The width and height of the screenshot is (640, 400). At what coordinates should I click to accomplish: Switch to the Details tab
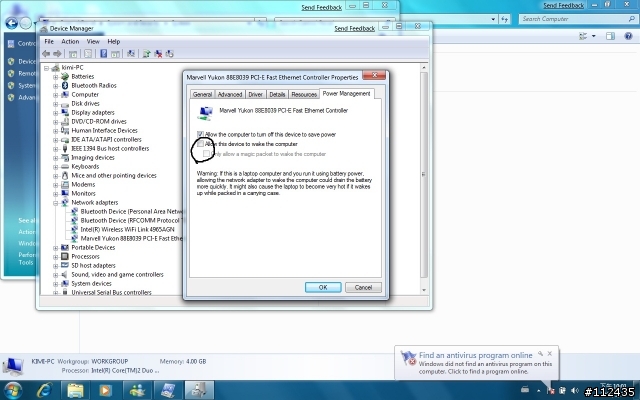coord(277,94)
